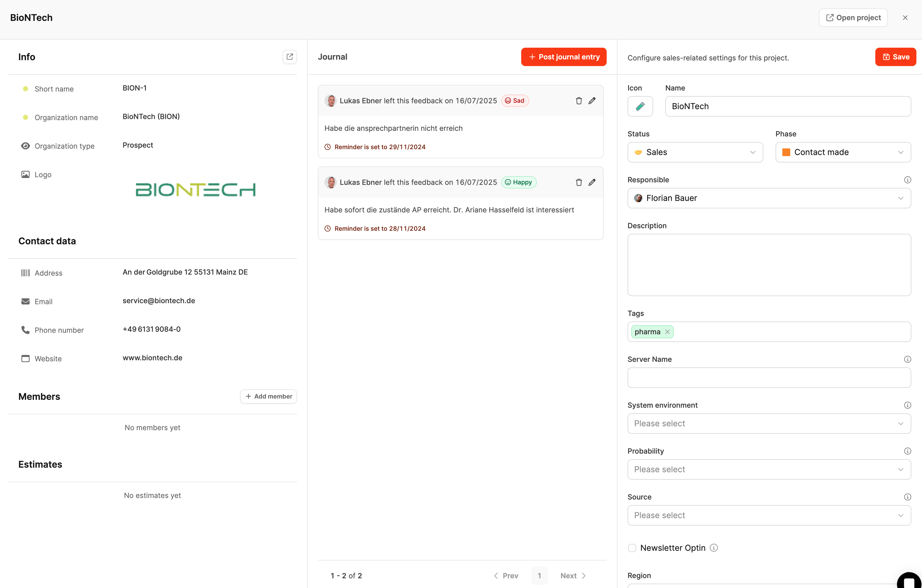Click the Description text area
The height and width of the screenshot is (588, 922).
coord(769,265)
